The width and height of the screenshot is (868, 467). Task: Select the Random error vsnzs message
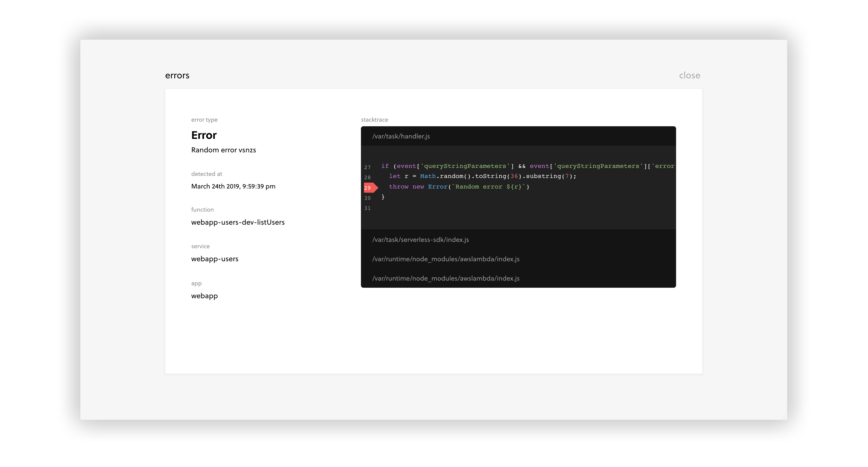click(223, 150)
